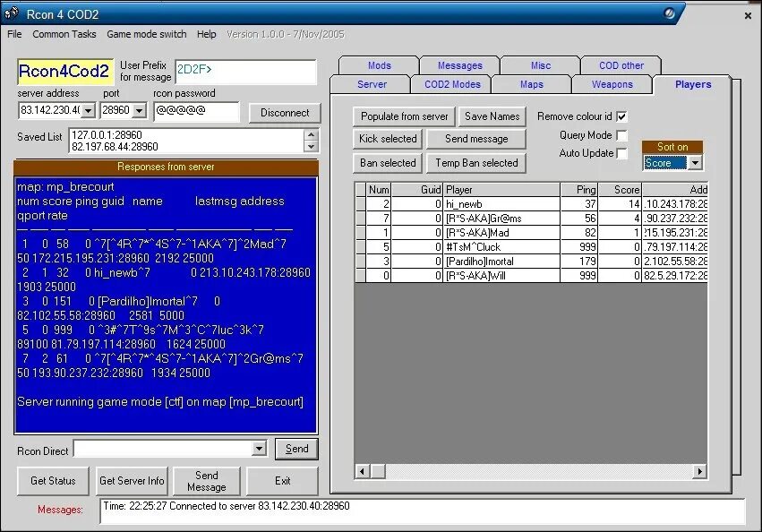Switch to the Server tab

[x=372, y=84]
